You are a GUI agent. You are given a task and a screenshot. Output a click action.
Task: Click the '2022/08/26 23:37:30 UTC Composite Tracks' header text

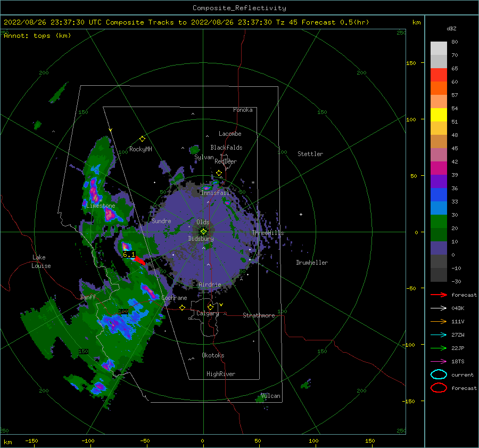[x=88, y=22]
